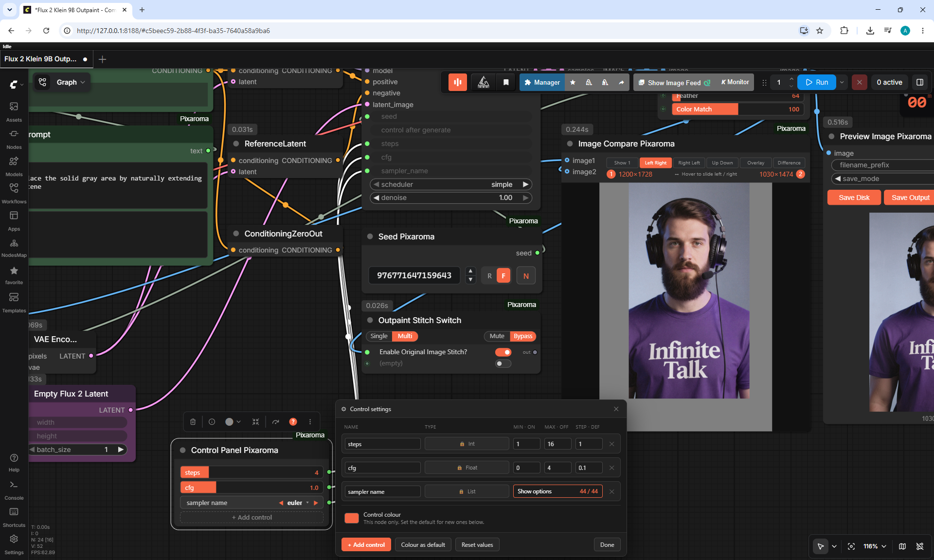The image size is (934, 560).
Task: Open ComfyUI Settings
Action: [14, 544]
